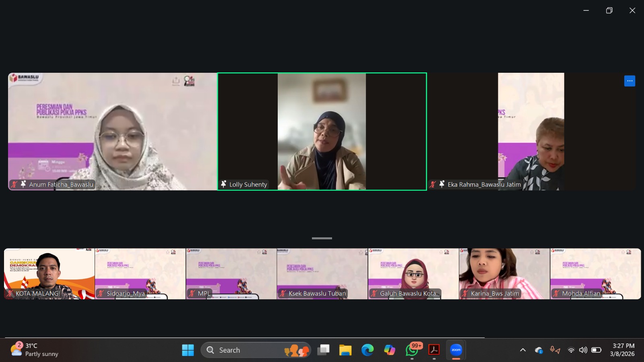Image resolution: width=644 pixels, height=362 pixels.
Task: Open File Explorer from the taskbar
Action: [x=345, y=350]
